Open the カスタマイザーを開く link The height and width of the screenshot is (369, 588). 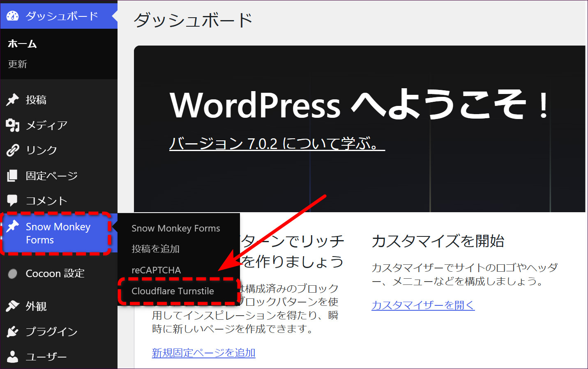coord(423,305)
